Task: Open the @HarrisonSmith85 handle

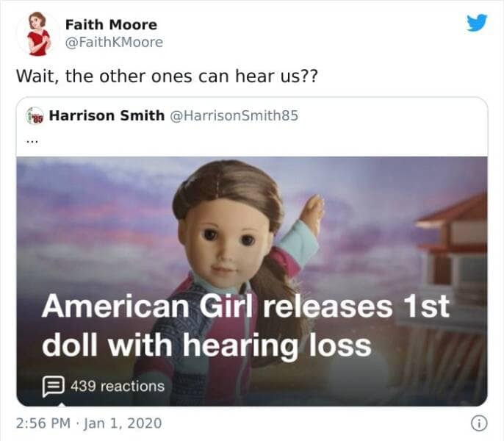Action: [234, 116]
